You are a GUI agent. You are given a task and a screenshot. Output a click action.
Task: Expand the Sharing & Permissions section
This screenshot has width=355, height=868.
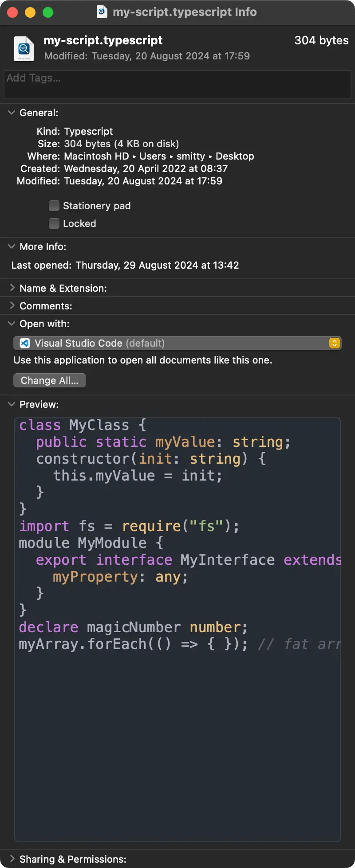(x=12, y=859)
